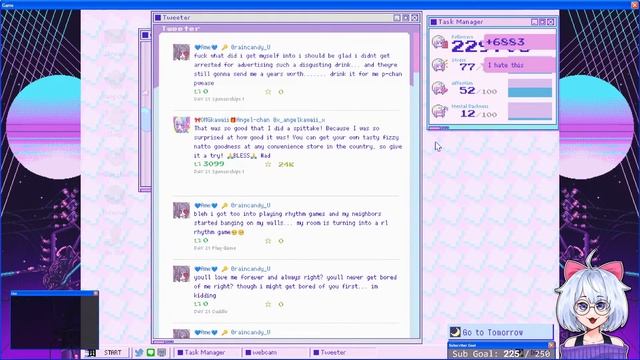Click the '+6883' follower gain popup
Image resolution: width=640 pixels, height=360 pixels.
tap(519, 42)
